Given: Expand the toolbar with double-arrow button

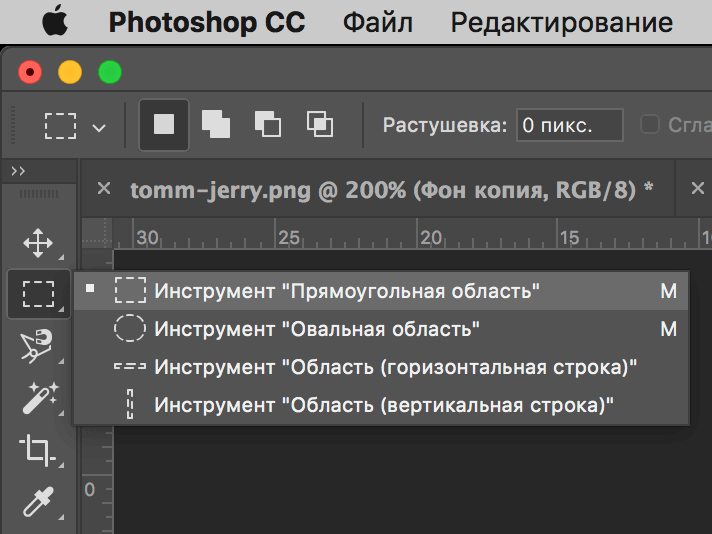Looking at the screenshot, I should point(18,172).
